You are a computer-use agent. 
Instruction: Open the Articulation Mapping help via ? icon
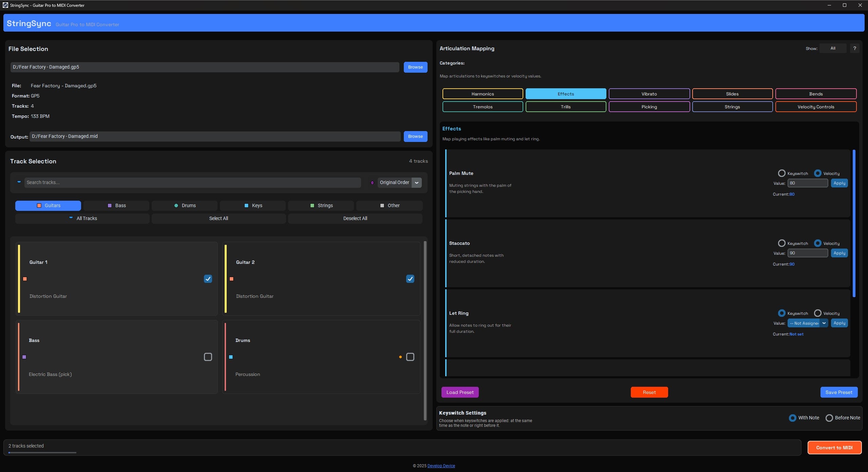[x=854, y=48]
